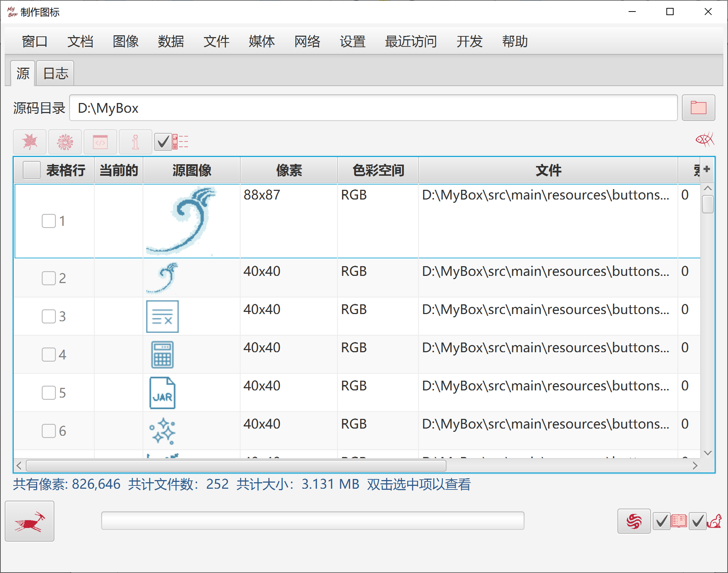Click the red folder browse icon
The image size is (728, 573).
(x=698, y=108)
